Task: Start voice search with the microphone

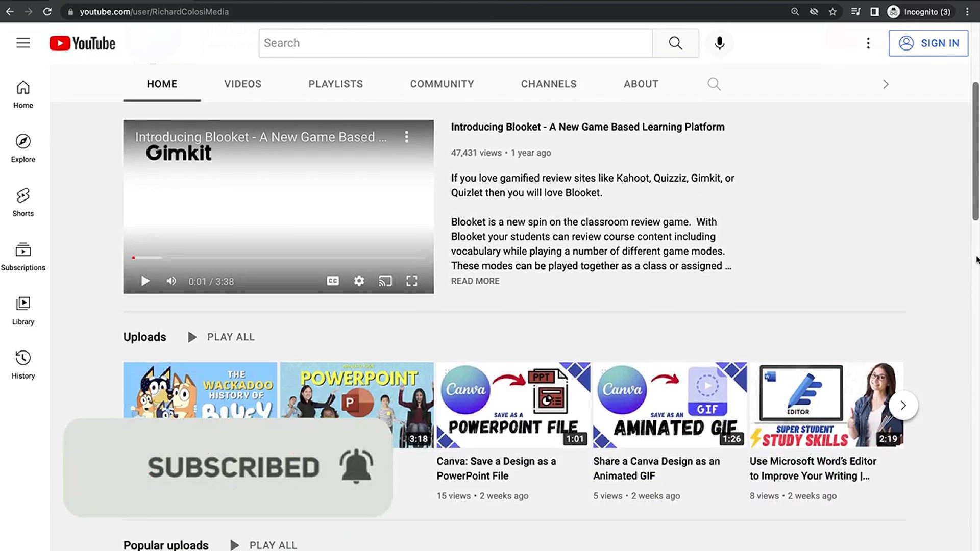Action: tap(719, 43)
